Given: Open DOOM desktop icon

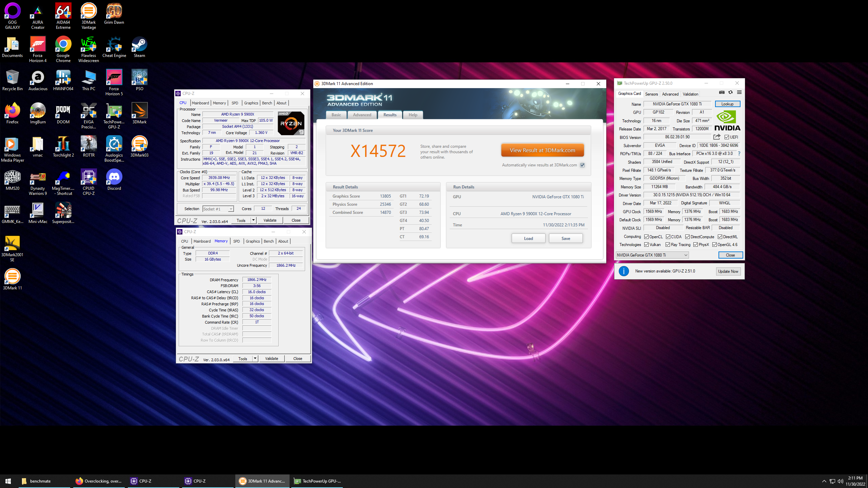Looking at the screenshot, I should click(x=63, y=114).
